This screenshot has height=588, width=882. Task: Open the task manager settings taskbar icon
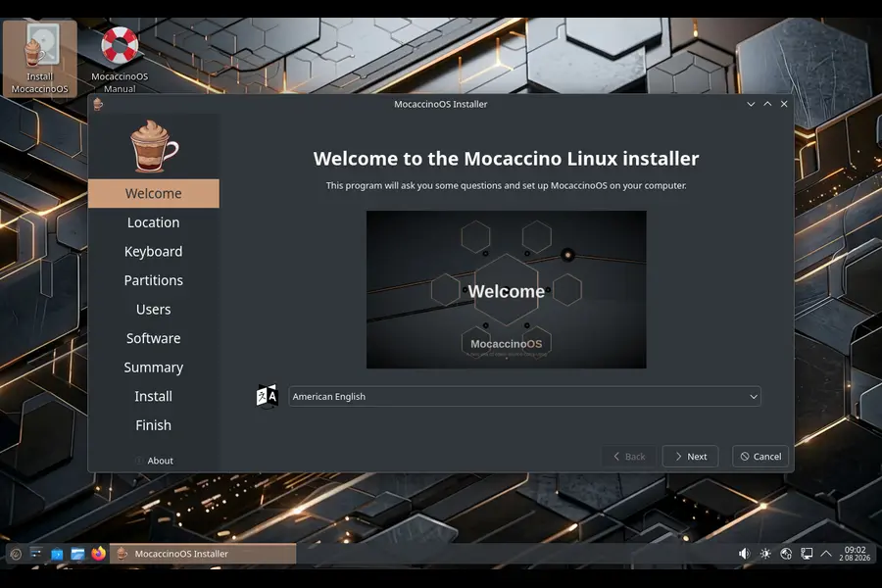point(36,554)
